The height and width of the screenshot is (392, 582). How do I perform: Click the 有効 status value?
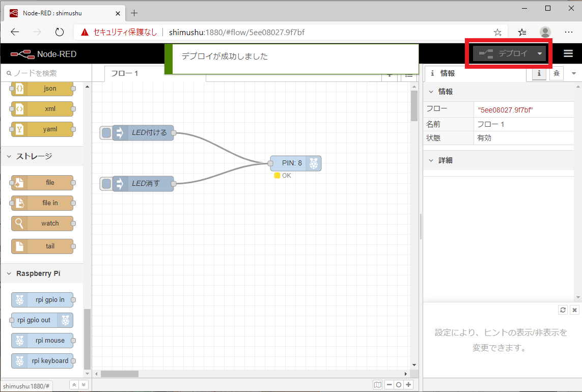pos(484,138)
